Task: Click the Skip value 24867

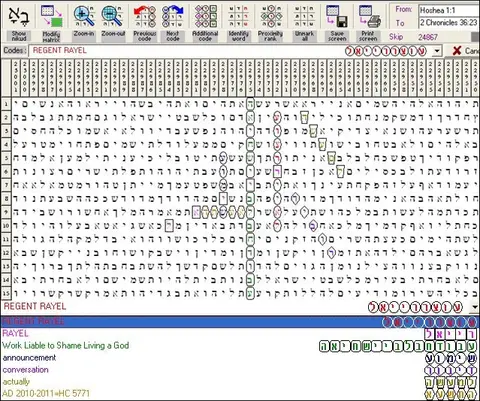Action: point(428,37)
